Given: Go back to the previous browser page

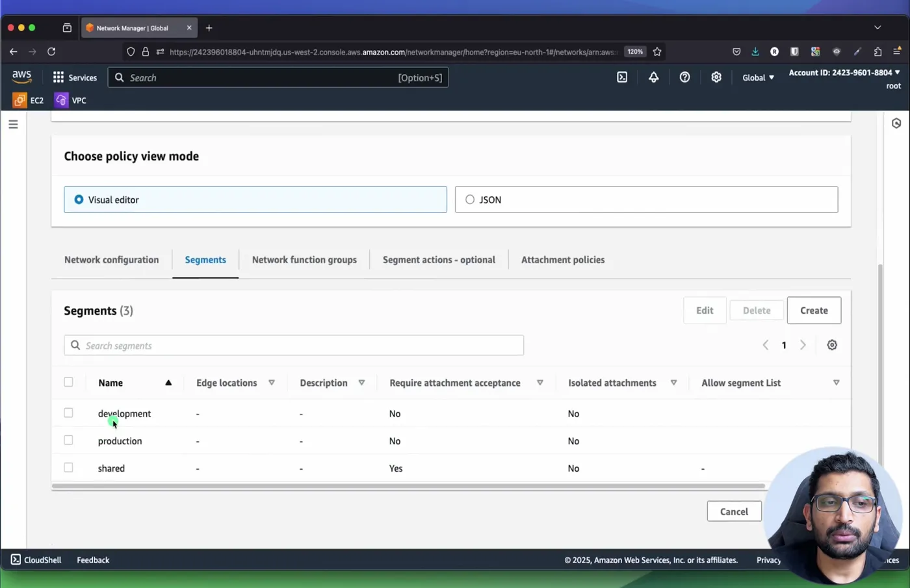Looking at the screenshot, I should [x=14, y=51].
